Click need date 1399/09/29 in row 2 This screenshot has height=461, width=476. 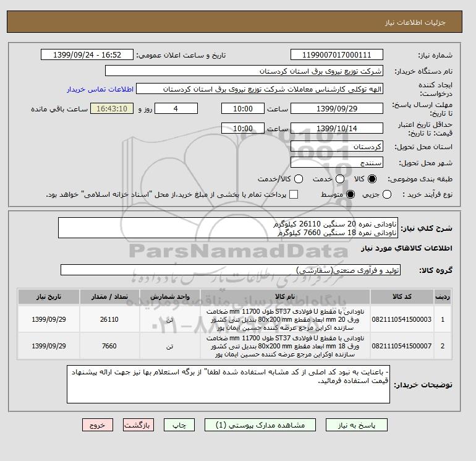[49, 346]
